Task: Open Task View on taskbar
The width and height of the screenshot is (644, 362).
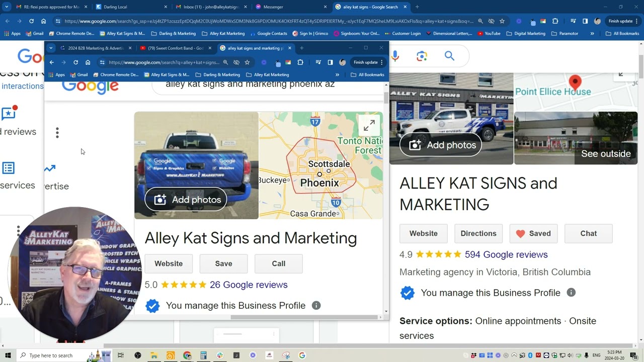Action: pos(121,355)
